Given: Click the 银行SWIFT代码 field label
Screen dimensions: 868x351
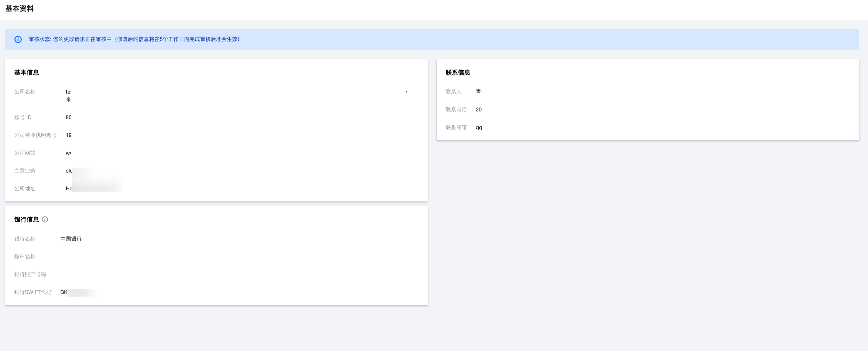Looking at the screenshot, I should pos(33,292).
